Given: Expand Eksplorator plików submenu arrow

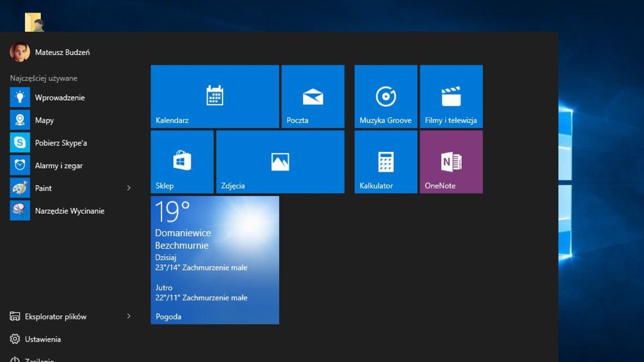Looking at the screenshot, I should click(129, 316).
